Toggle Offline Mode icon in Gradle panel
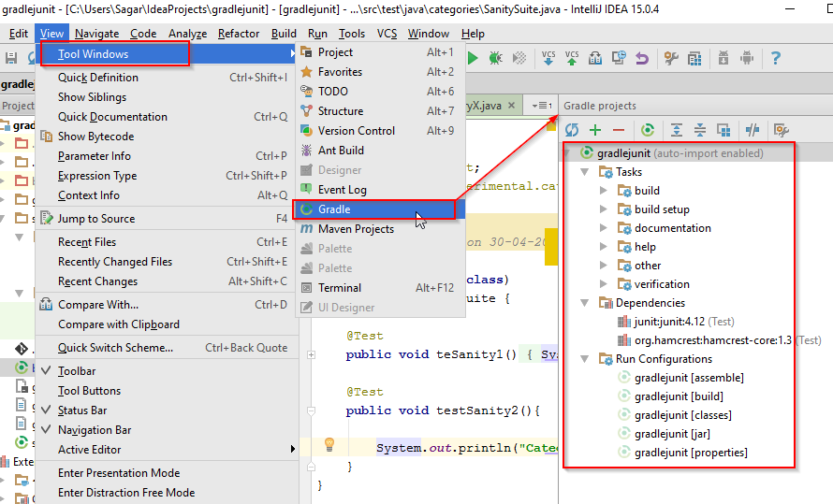Viewport: 833px width, 504px height. point(753,130)
